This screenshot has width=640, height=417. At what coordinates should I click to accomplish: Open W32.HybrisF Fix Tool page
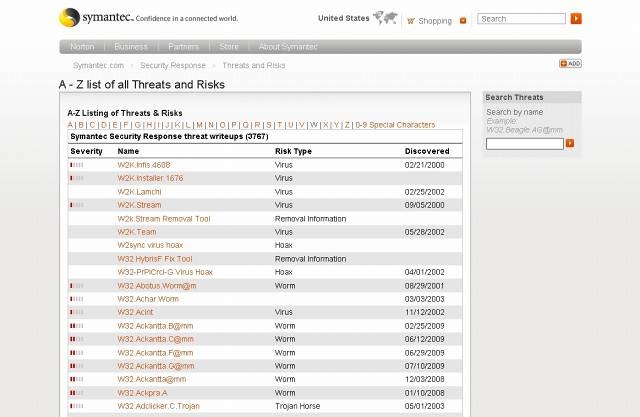tap(155, 259)
